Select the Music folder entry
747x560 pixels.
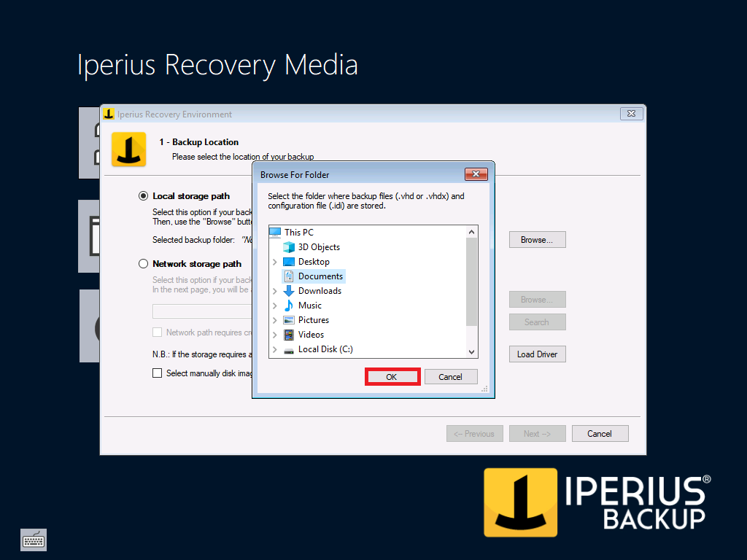309,306
